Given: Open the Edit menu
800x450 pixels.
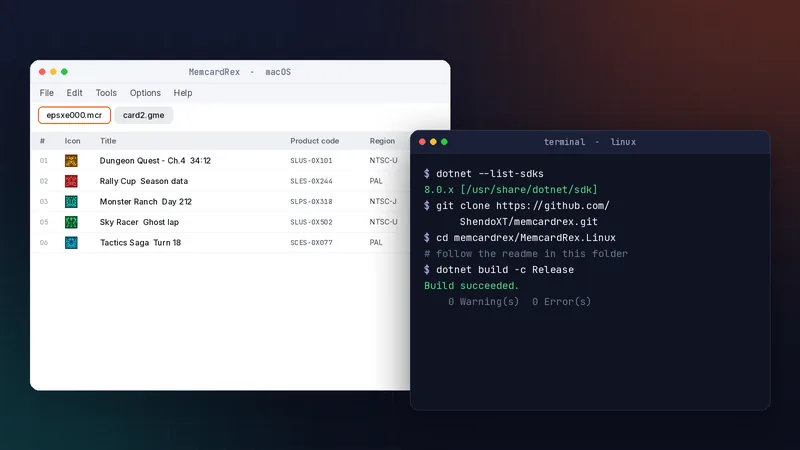Looking at the screenshot, I should pos(74,93).
